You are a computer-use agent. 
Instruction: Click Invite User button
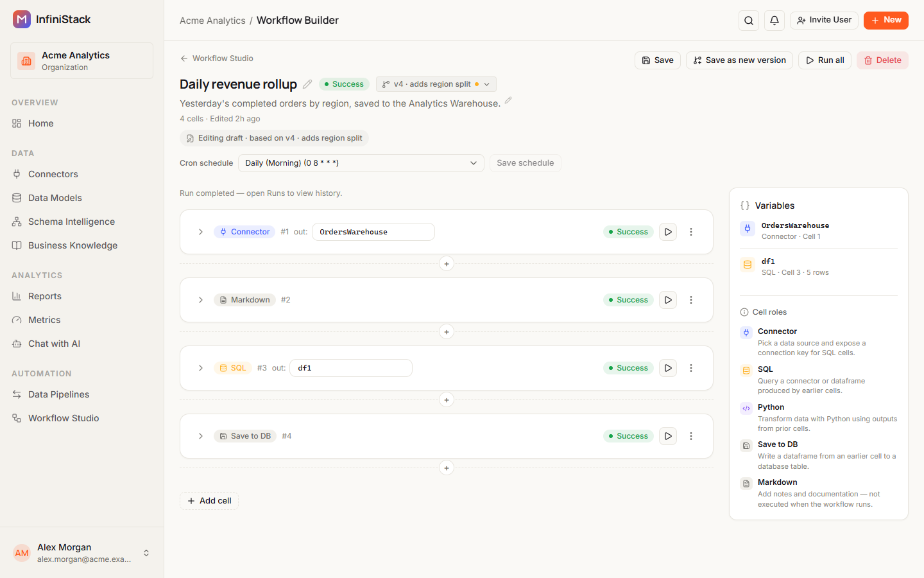(x=824, y=21)
